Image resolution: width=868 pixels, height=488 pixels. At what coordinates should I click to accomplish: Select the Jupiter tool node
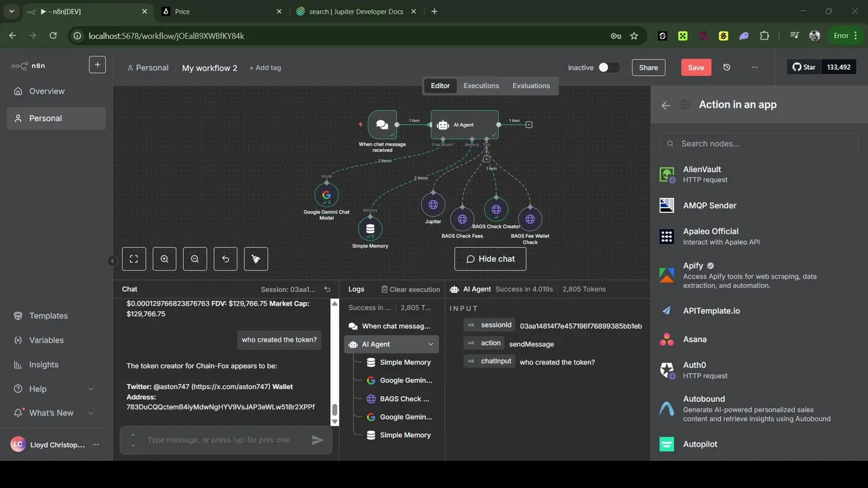[433, 205]
